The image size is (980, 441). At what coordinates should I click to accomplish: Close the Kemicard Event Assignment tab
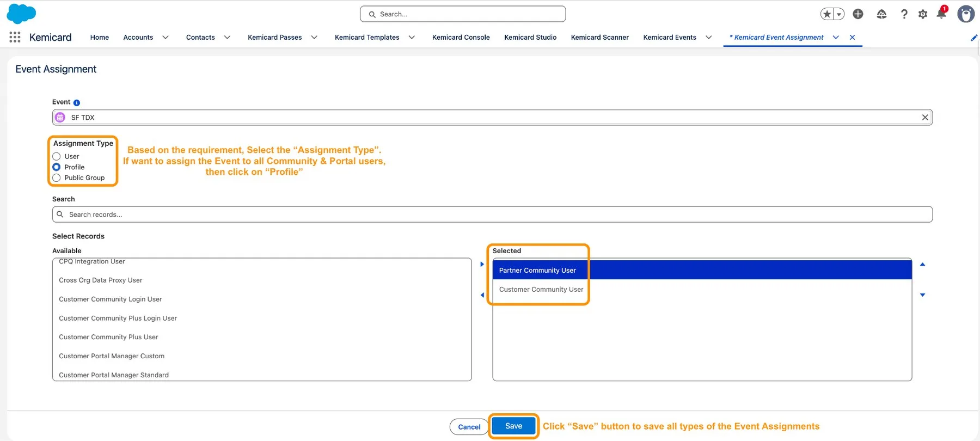coord(852,37)
